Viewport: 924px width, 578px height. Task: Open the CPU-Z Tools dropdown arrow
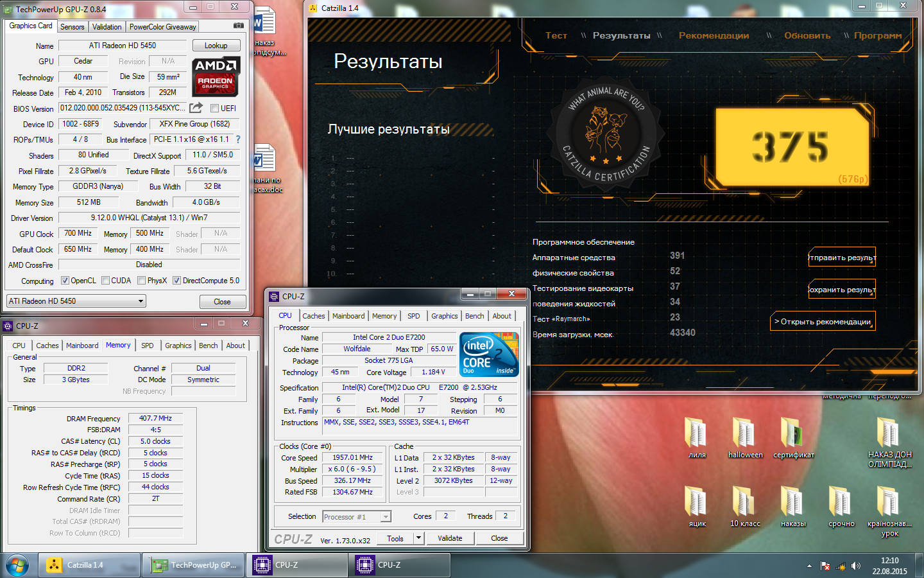pyautogui.click(x=419, y=538)
